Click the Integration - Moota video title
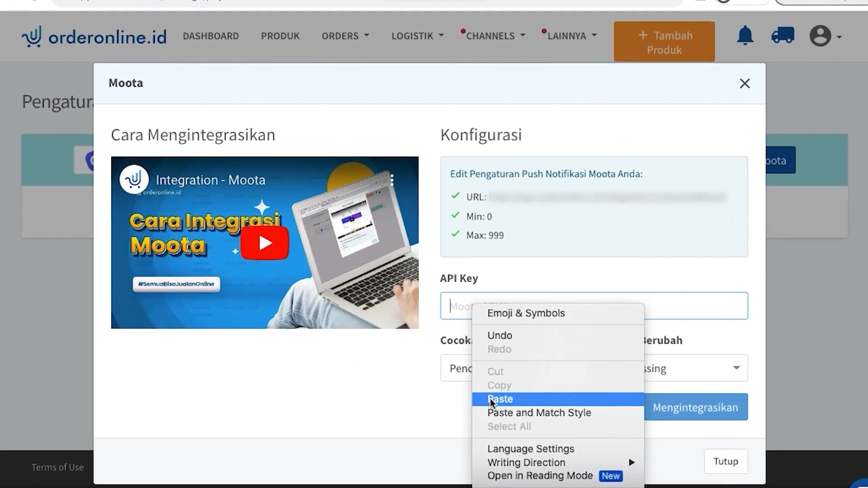Image resolution: width=868 pixels, height=488 pixels. point(210,180)
